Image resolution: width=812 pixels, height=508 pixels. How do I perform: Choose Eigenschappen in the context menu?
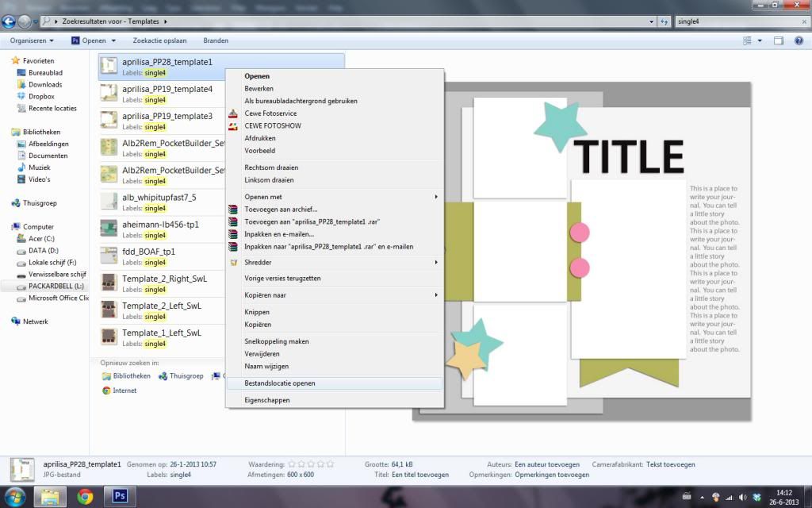(335, 400)
